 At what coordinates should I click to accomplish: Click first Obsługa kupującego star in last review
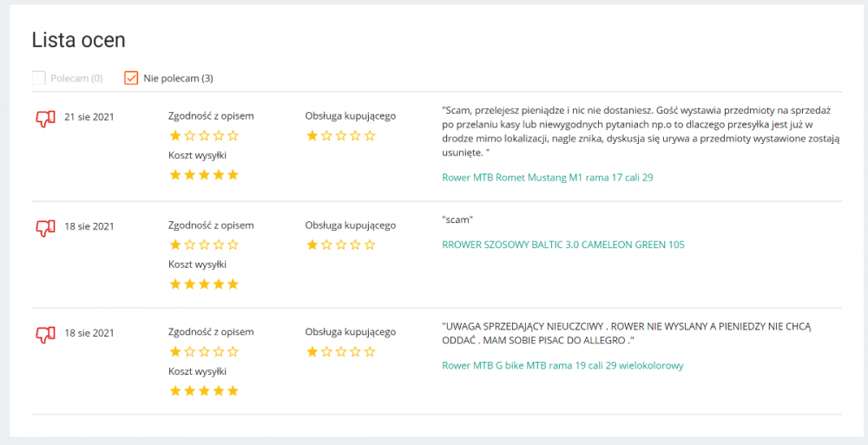(x=312, y=351)
